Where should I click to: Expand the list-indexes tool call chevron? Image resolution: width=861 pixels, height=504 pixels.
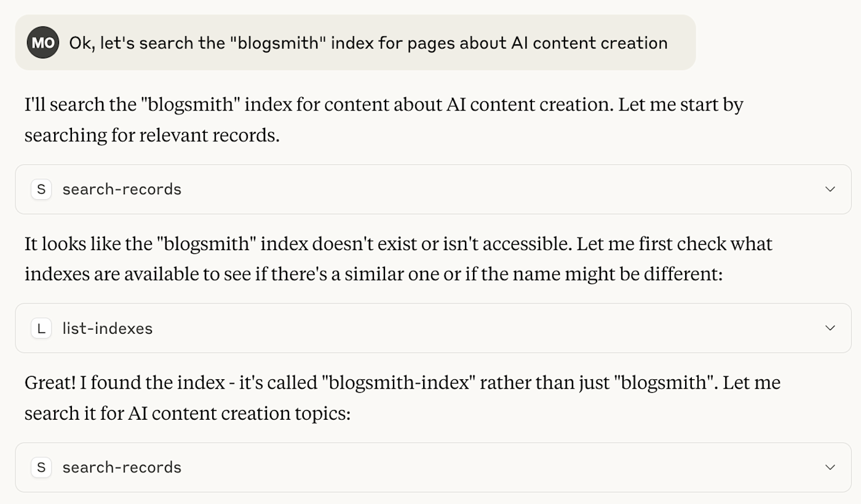coord(830,328)
